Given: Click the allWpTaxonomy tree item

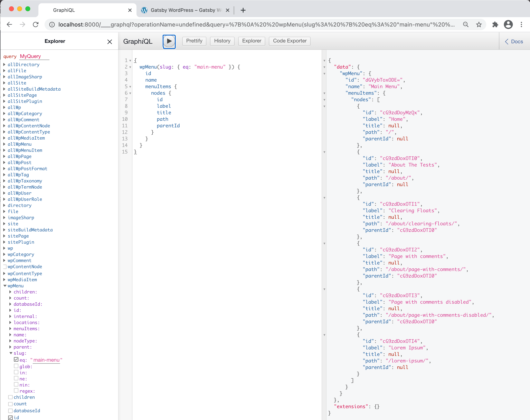Looking at the screenshot, I should pos(25,181).
